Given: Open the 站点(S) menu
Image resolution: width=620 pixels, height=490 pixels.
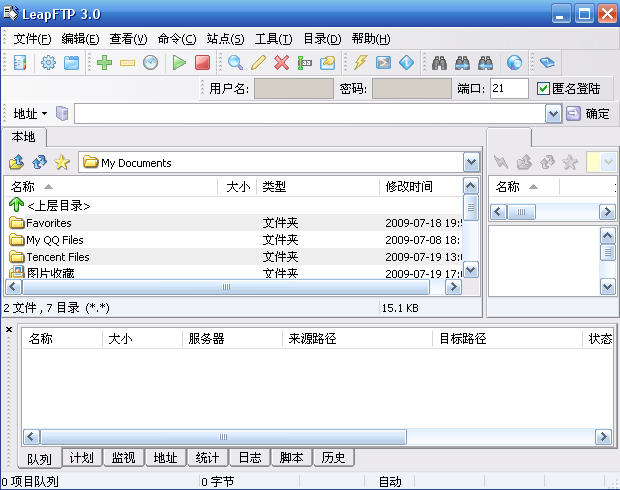Looking at the screenshot, I should point(225,39).
